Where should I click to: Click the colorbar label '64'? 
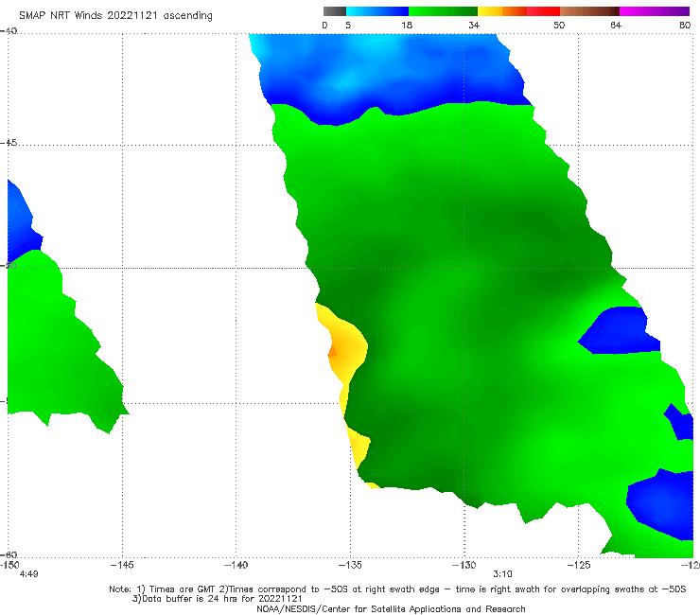point(616,25)
